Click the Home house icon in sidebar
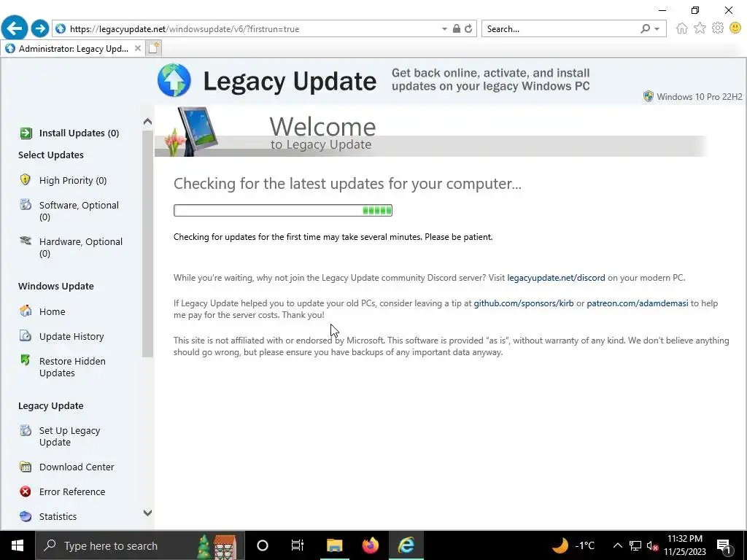This screenshot has width=747, height=560. pyautogui.click(x=26, y=311)
